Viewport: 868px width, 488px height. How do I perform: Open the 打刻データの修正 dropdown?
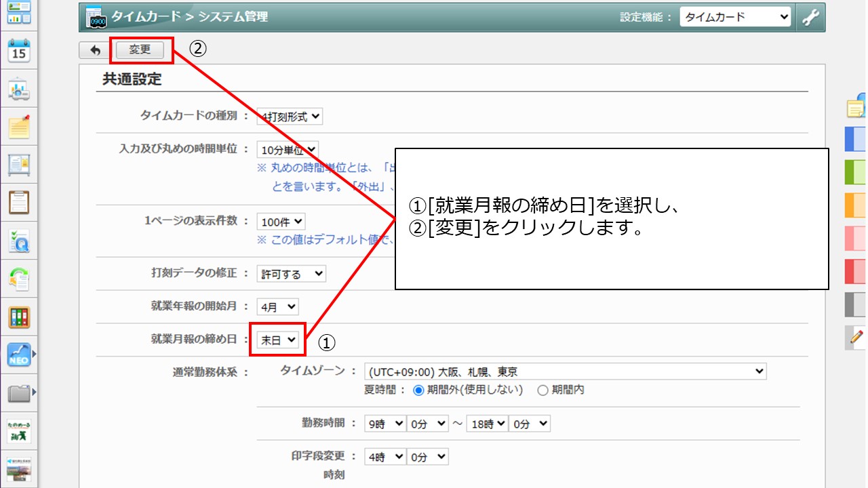click(x=292, y=274)
